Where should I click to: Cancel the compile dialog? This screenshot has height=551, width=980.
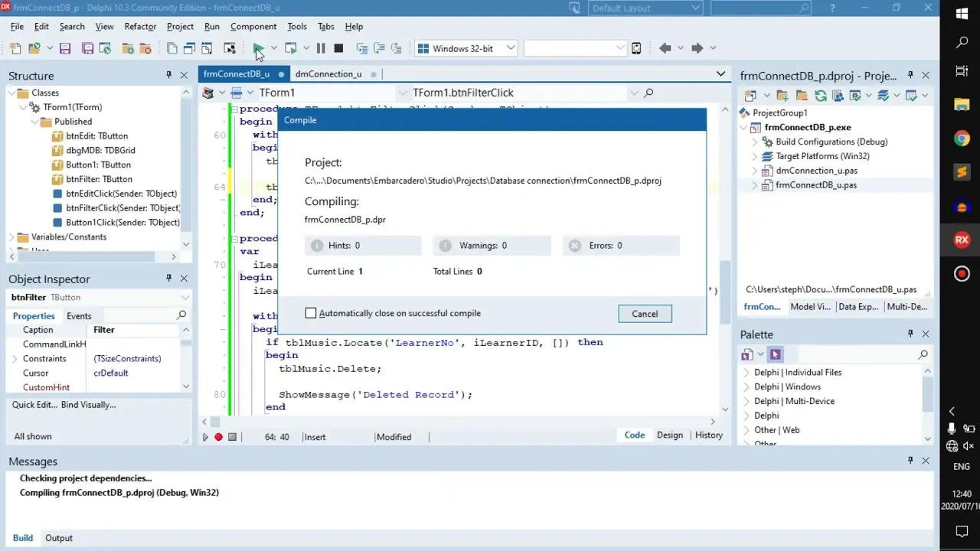point(645,314)
